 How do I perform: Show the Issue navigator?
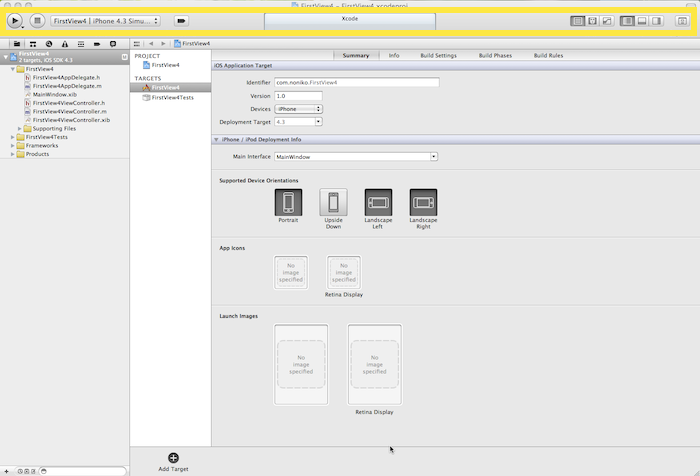[65, 44]
